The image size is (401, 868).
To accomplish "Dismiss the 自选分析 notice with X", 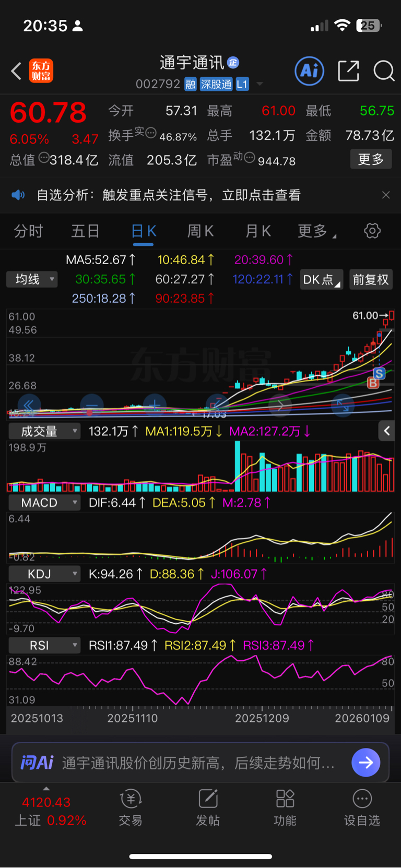I will click(x=386, y=195).
